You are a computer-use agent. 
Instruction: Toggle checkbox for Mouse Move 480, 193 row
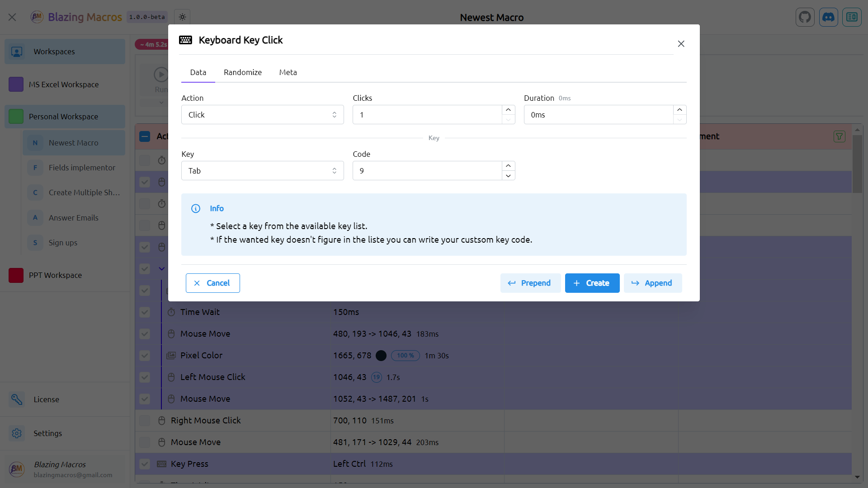pos(145,334)
